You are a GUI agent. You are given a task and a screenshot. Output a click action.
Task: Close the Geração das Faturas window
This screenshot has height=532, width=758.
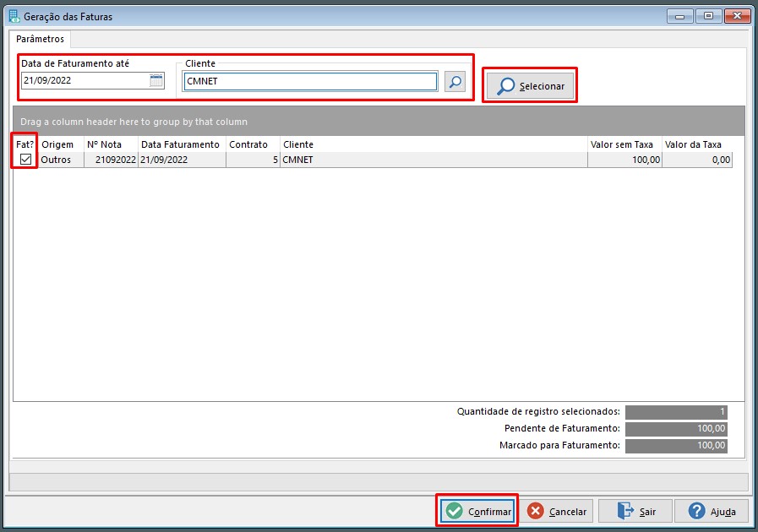(x=737, y=16)
